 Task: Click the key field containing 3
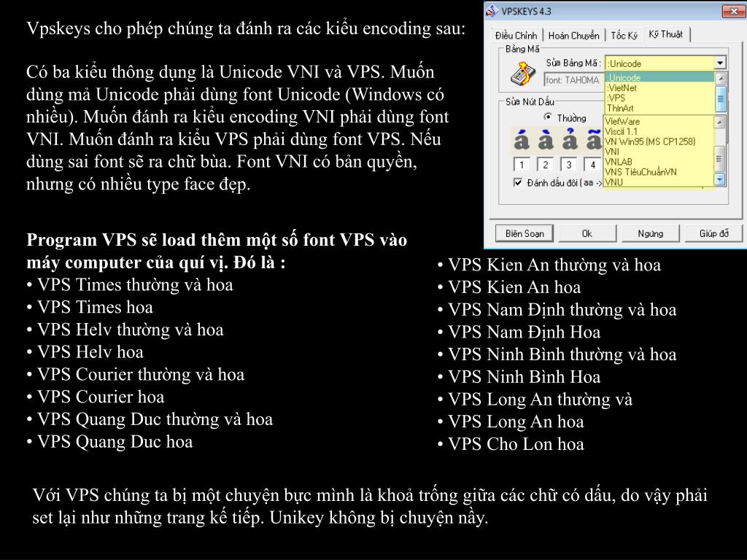[x=569, y=165]
